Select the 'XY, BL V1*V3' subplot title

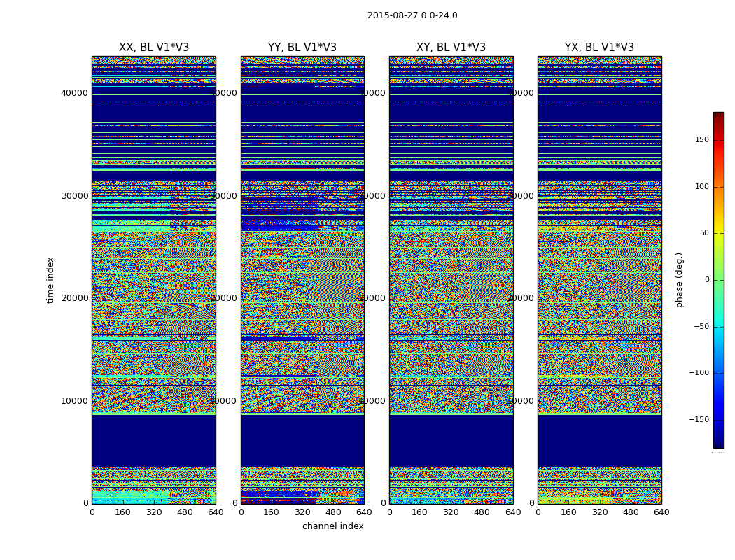pos(451,48)
